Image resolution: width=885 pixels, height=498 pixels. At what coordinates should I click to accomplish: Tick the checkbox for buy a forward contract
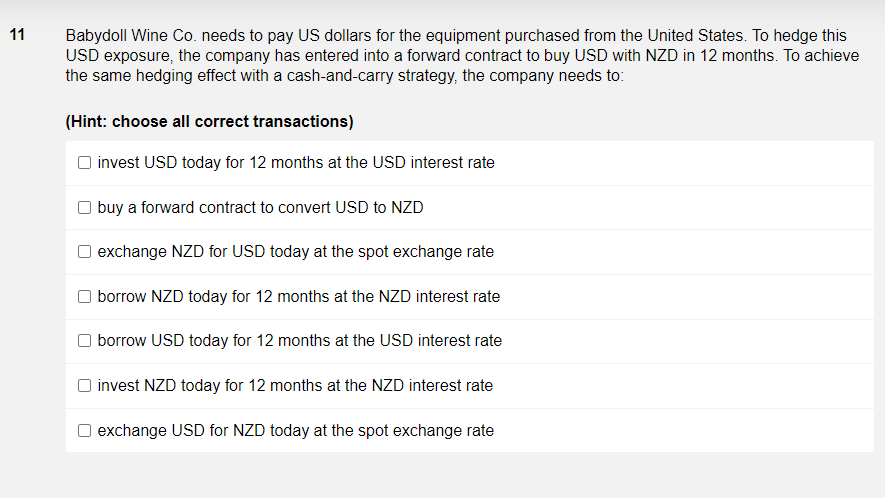85,208
